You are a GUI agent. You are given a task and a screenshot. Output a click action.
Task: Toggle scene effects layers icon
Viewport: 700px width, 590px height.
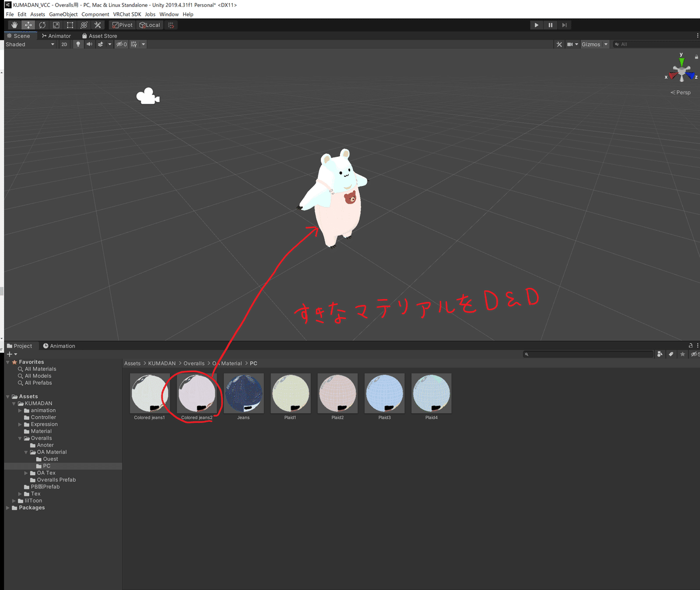click(100, 44)
